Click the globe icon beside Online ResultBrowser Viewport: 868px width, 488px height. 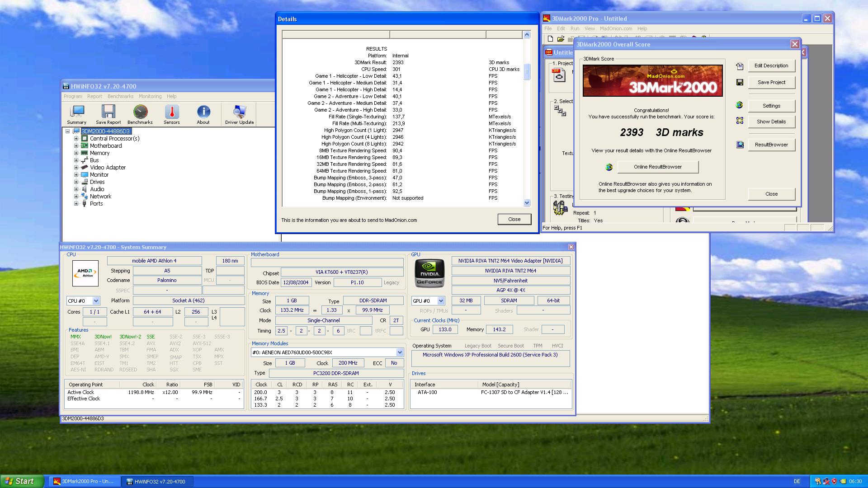609,167
